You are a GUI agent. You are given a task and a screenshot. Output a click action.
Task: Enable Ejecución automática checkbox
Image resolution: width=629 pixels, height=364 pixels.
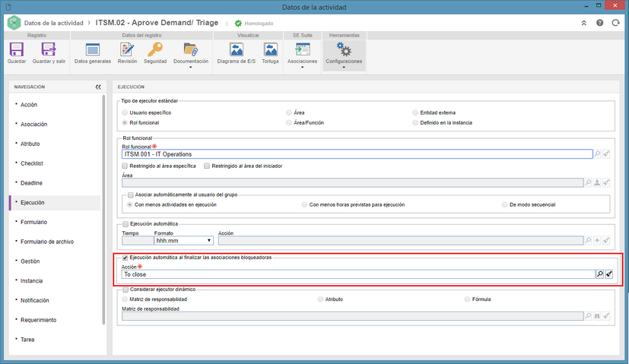click(x=125, y=223)
